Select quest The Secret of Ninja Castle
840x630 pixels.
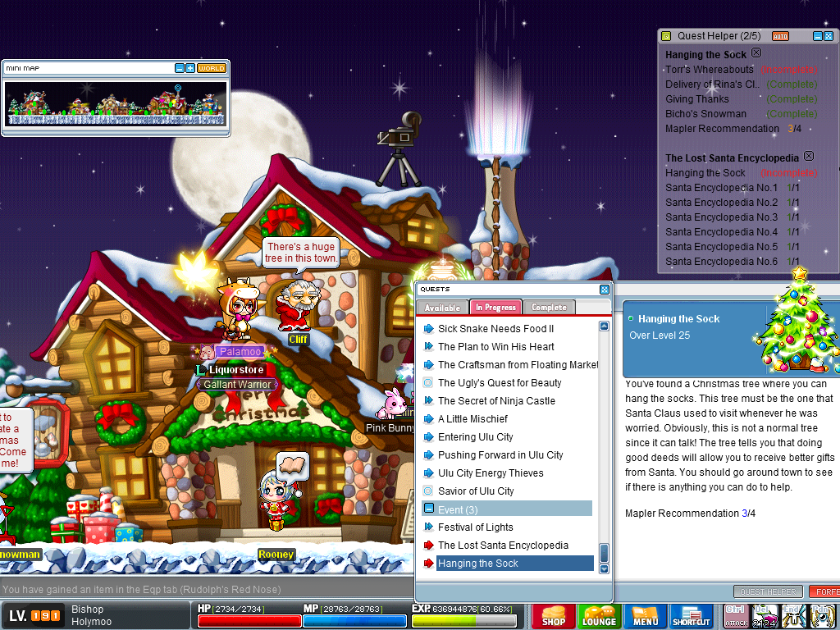[x=496, y=400]
